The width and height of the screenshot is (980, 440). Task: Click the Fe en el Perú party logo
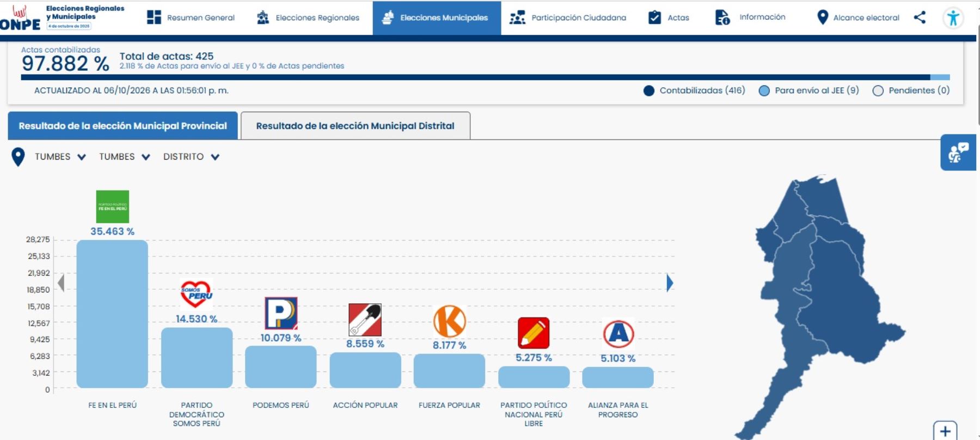(x=113, y=206)
